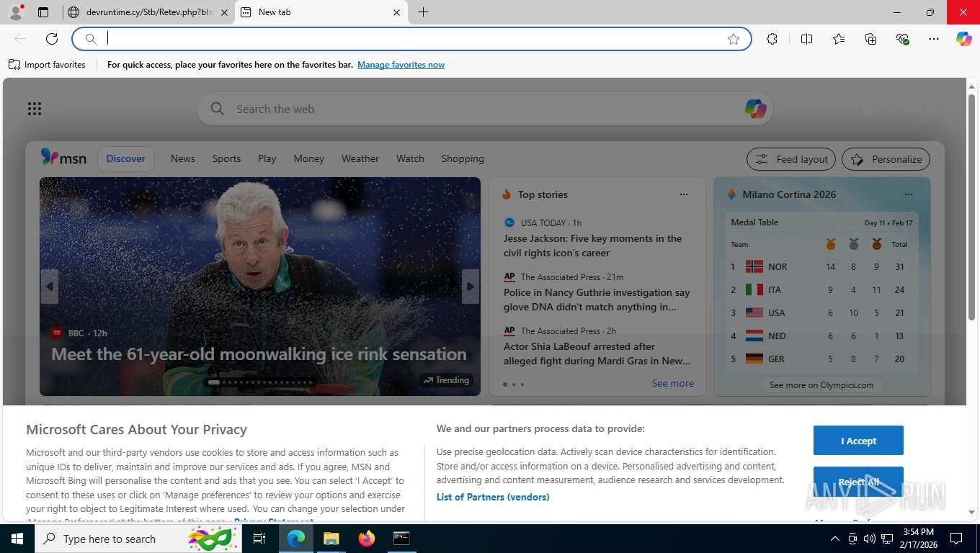This screenshot has width=980, height=553.
Task: Refresh the current page
Action: point(52,39)
